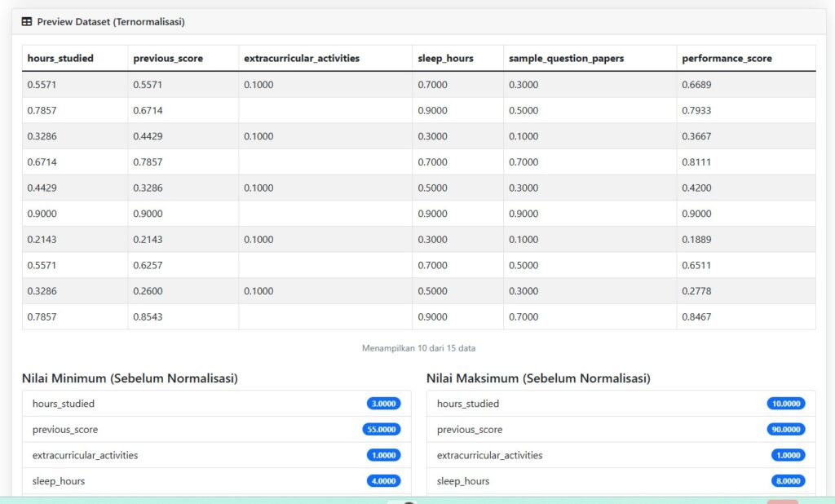Screen dimensions: 835x504
Task: Click the 10.0000 badge for maximum hours_studied
Action: coord(786,404)
